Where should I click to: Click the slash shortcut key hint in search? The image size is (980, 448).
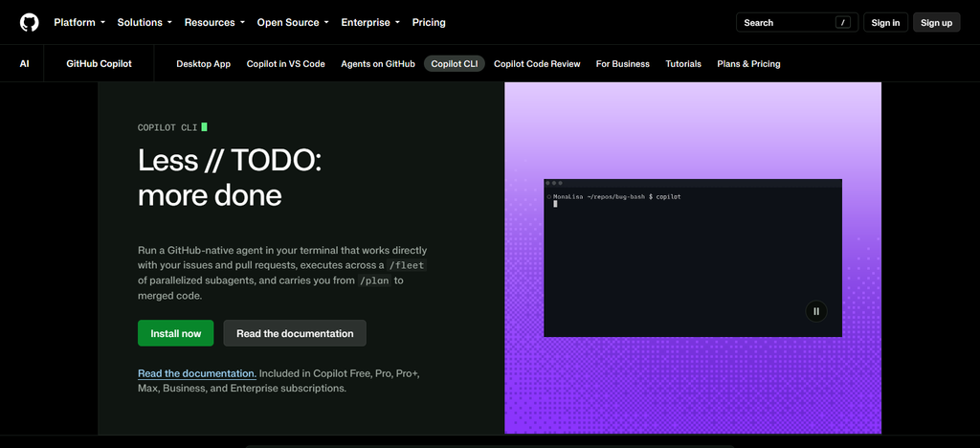click(843, 22)
